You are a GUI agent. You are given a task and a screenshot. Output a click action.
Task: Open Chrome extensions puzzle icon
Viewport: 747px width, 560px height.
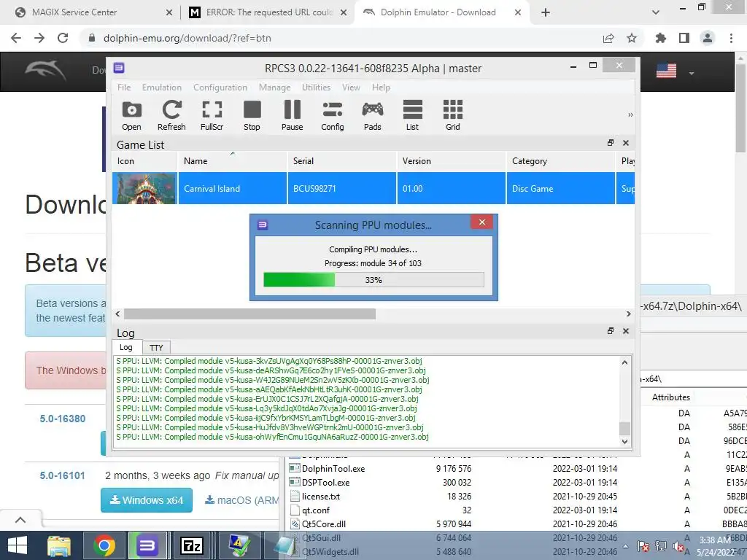click(x=661, y=38)
